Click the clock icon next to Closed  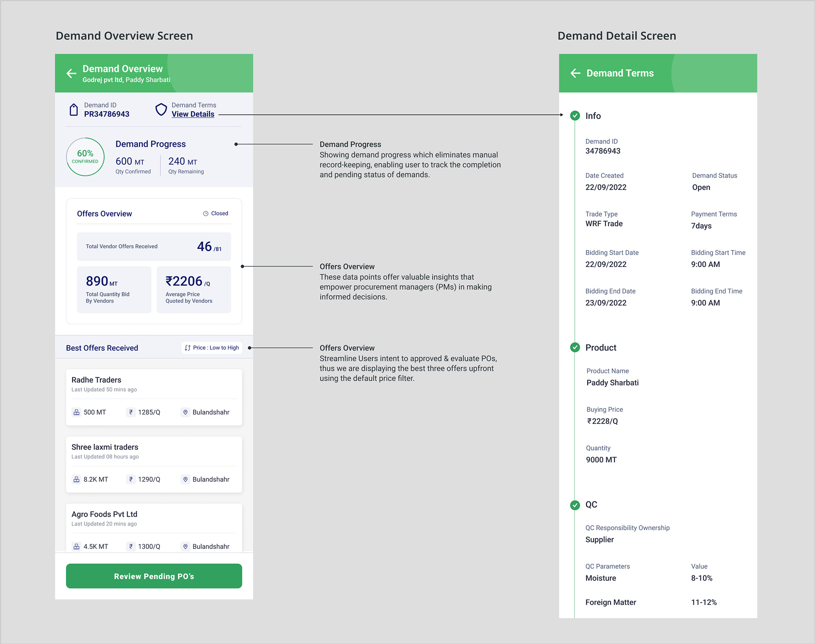click(206, 214)
